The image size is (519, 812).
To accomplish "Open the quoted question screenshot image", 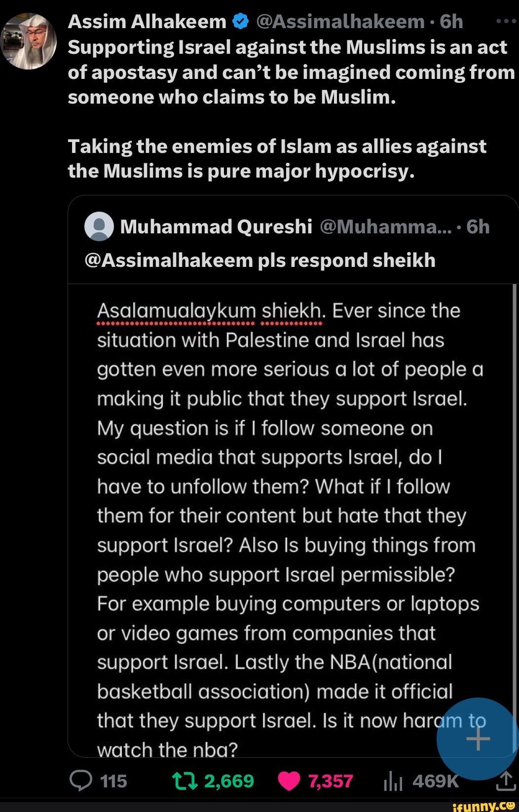I will (291, 520).
